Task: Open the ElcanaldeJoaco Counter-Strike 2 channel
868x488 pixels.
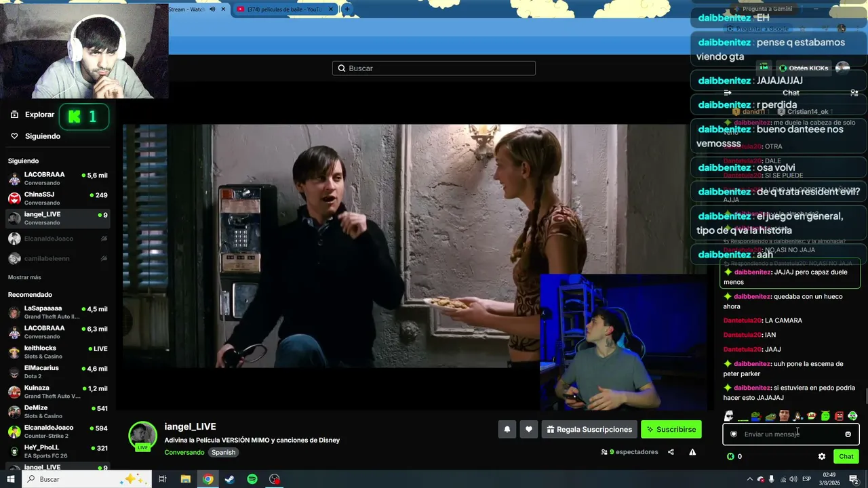Action: coord(58,432)
